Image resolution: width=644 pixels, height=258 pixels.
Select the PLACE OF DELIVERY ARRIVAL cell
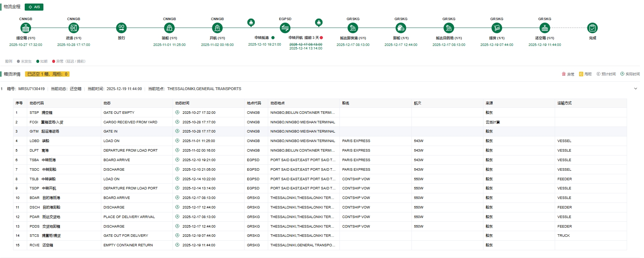coord(137,217)
